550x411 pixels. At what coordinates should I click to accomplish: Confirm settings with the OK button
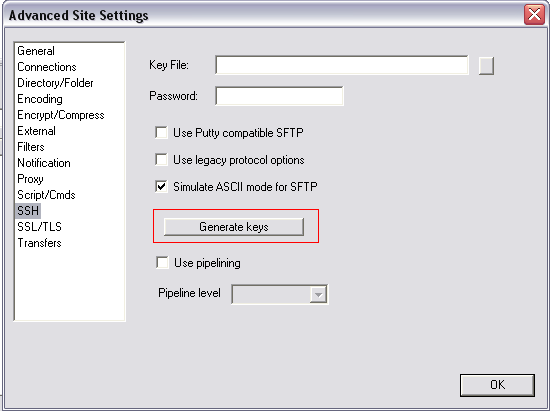pyautogui.click(x=497, y=385)
